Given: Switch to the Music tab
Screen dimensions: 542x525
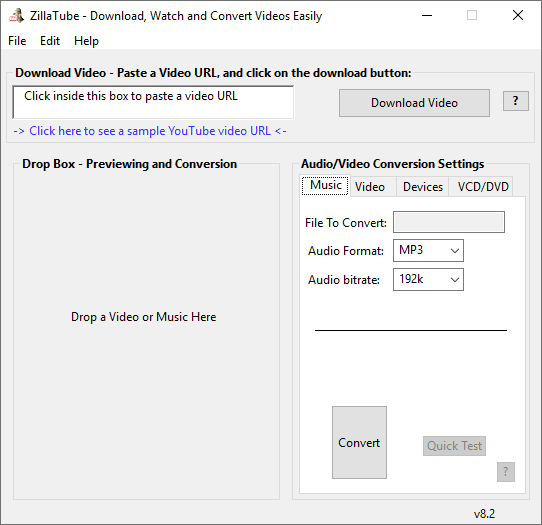Looking at the screenshot, I should pyautogui.click(x=325, y=185).
